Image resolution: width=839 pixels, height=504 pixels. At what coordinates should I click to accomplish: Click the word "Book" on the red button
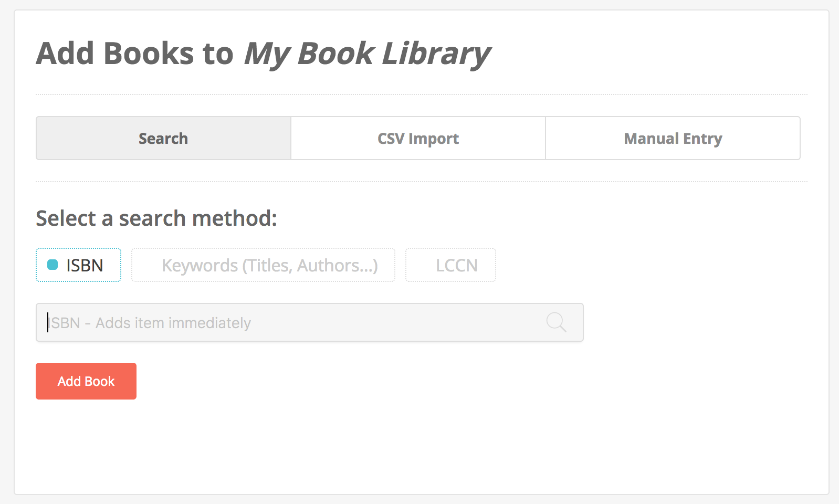tap(100, 382)
